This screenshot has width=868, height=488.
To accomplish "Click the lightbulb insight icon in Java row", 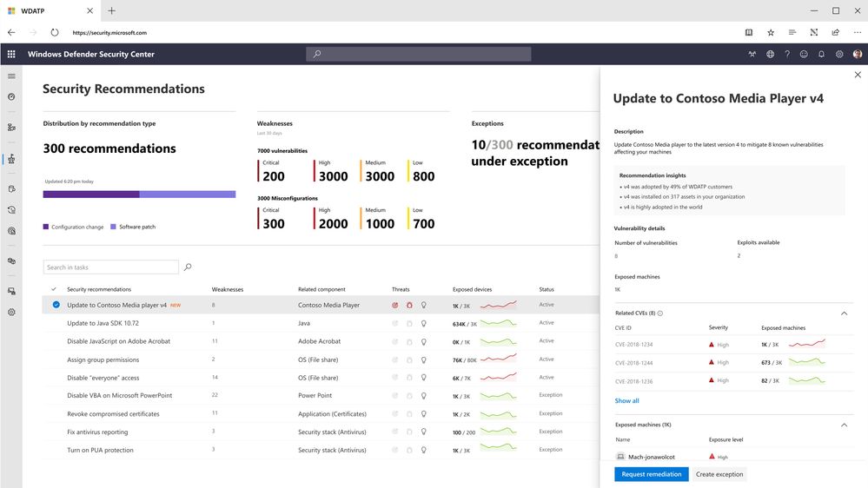I will coord(423,323).
